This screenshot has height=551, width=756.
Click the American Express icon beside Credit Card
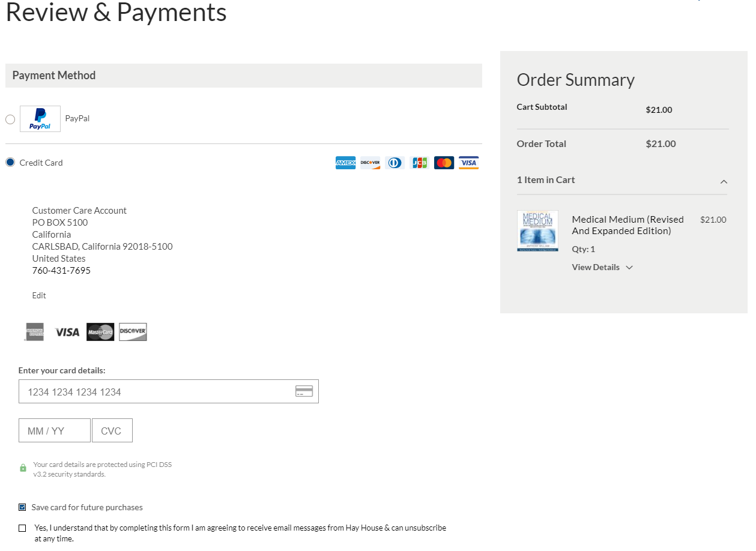[345, 163]
